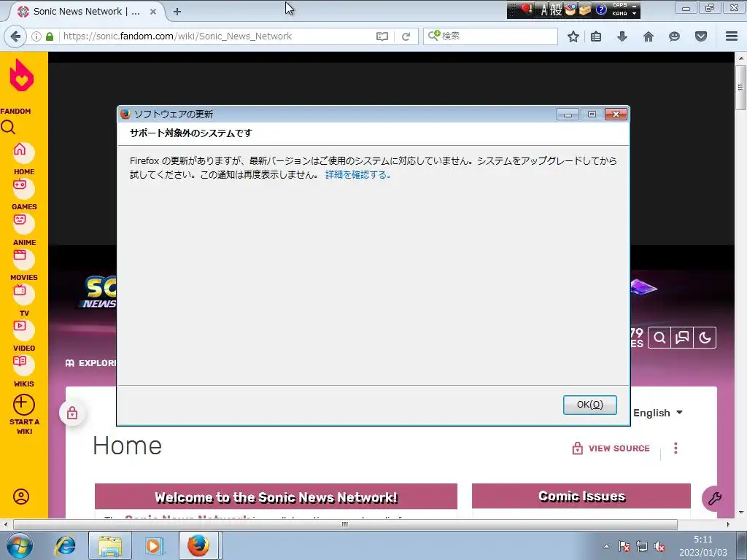
Task: Open MOVIES category in Fandom sidebar
Action: coord(23,265)
